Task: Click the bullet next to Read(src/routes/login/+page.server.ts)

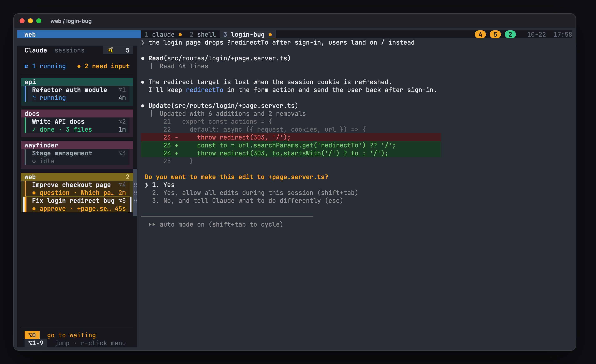Action: (143, 58)
